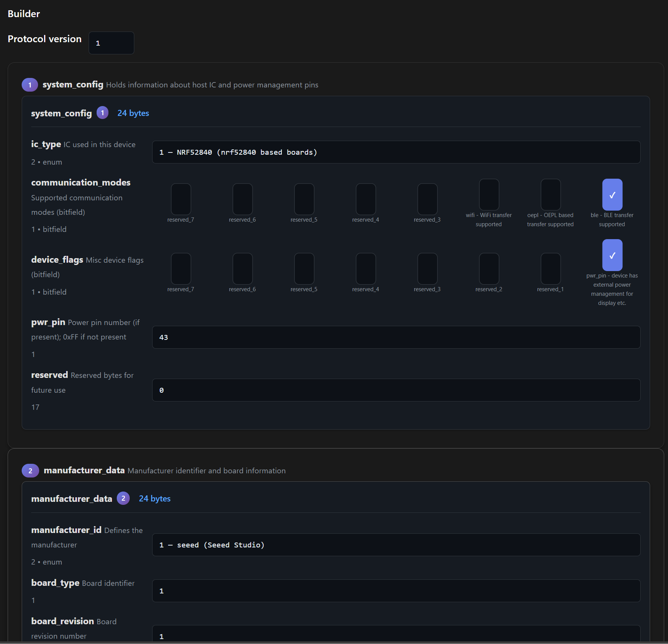Viewport: 668px width, 644px height.
Task: Enable the oepl OEPL based transfer checkbox
Action: click(x=550, y=195)
